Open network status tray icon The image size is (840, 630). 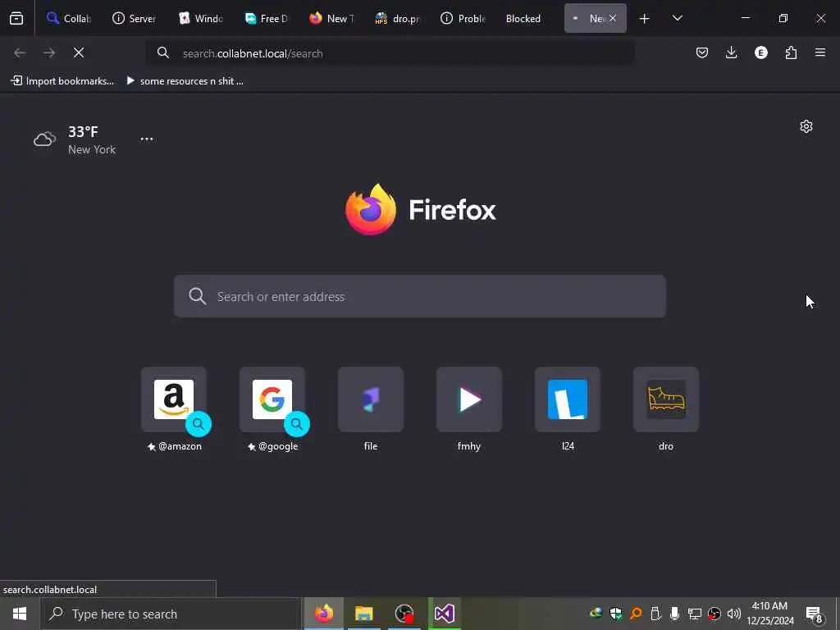pyautogui.click(x=694, y=614)
